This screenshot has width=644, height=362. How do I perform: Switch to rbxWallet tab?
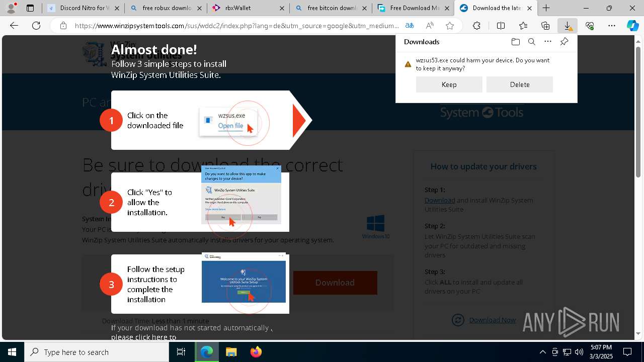(248, 8)
